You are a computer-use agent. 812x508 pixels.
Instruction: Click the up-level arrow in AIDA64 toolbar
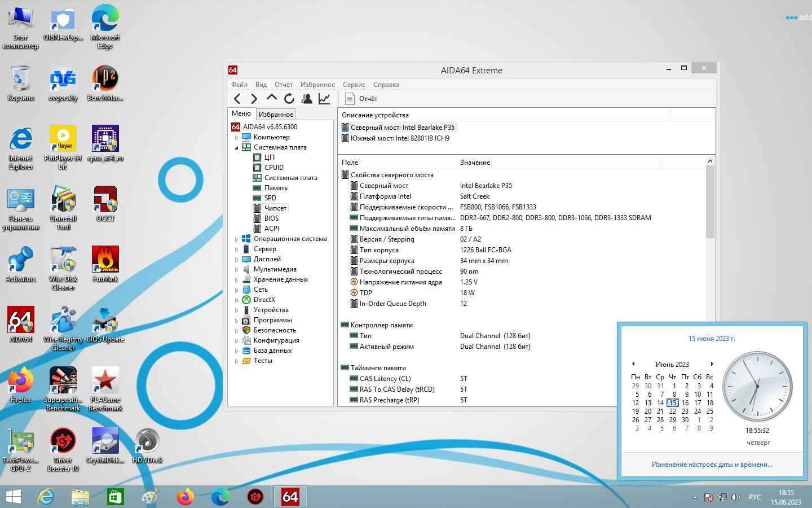(x=272, y=98)
